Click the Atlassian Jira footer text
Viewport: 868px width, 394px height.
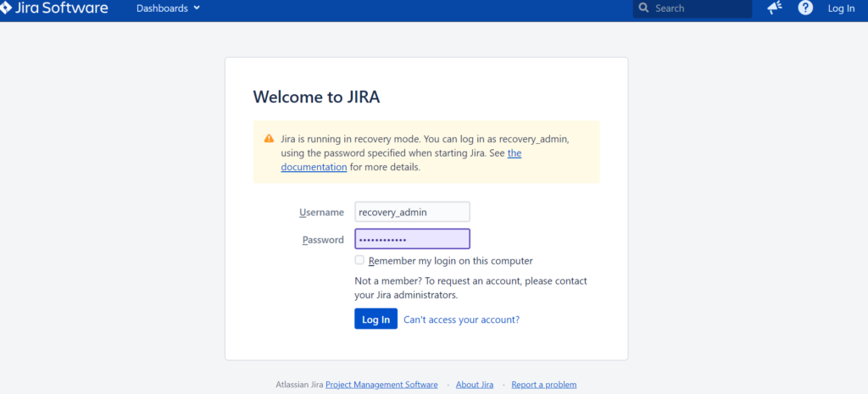pos(299,385)
